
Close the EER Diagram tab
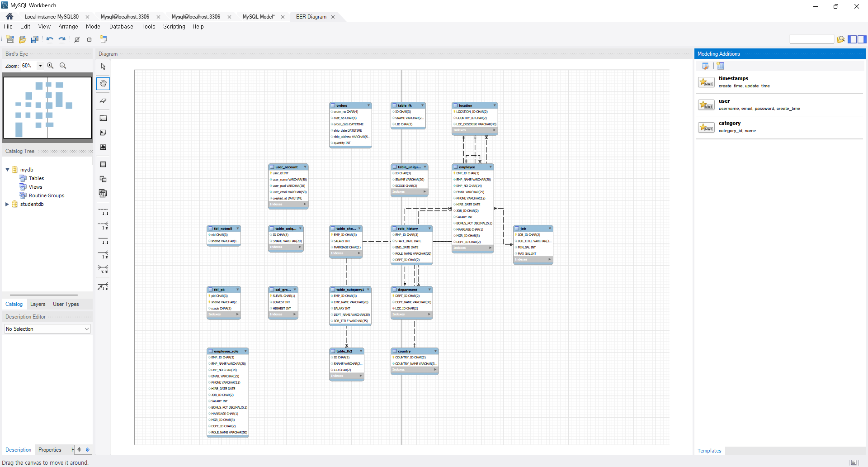coord(333,17)
